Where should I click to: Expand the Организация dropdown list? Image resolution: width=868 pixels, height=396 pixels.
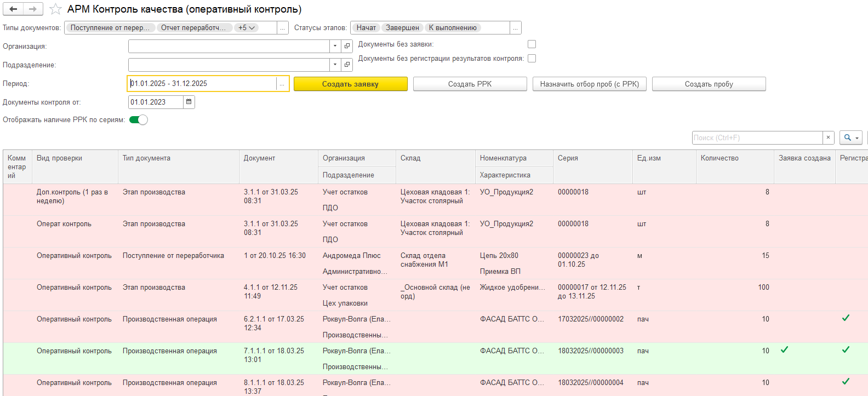pyautogui.click(x=335, y=47)
